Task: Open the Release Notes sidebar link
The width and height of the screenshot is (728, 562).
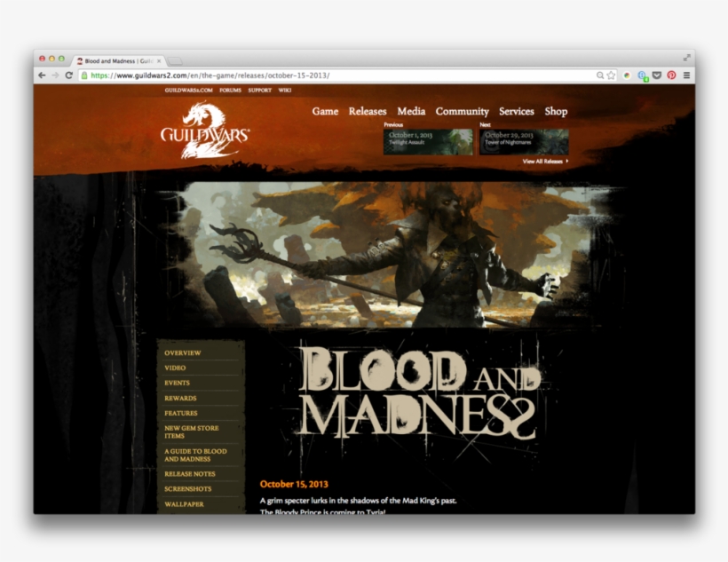Action: tap(189, 474)
